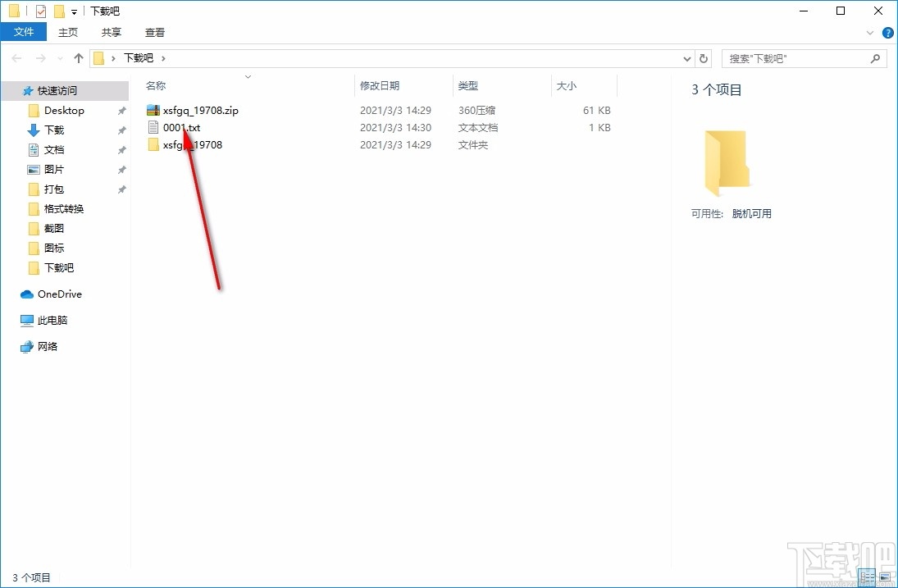This screenshot has height=588, width=898.
Task: Open 下载 in the navigation pane
Action: click(54, 130)
